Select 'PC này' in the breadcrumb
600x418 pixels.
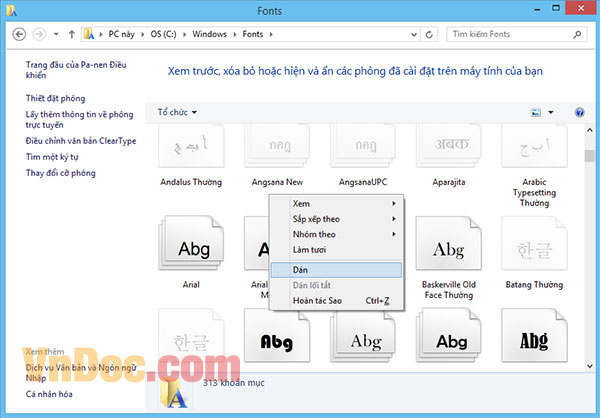(121, 34)
